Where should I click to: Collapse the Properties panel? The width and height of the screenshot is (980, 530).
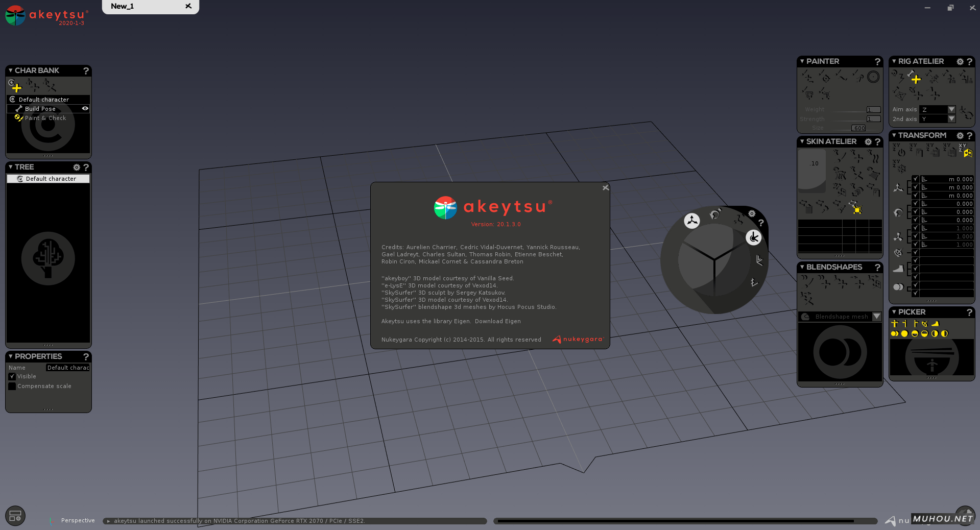click(x=11, y=356)
